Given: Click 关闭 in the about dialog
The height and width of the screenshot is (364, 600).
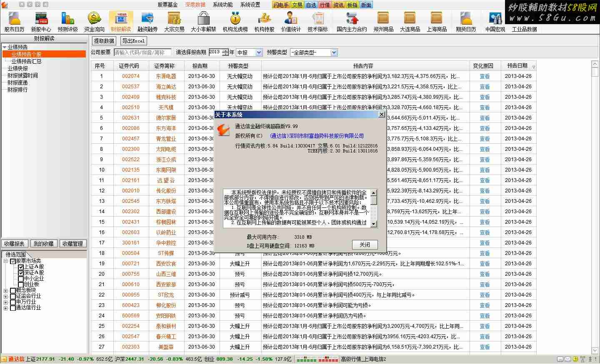Looking at the screenshot, I should pyautogui.click(x=365, y=244).
